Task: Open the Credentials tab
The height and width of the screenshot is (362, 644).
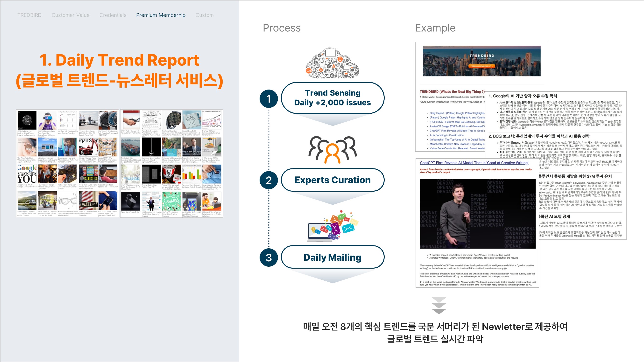Action: (113, 15)
